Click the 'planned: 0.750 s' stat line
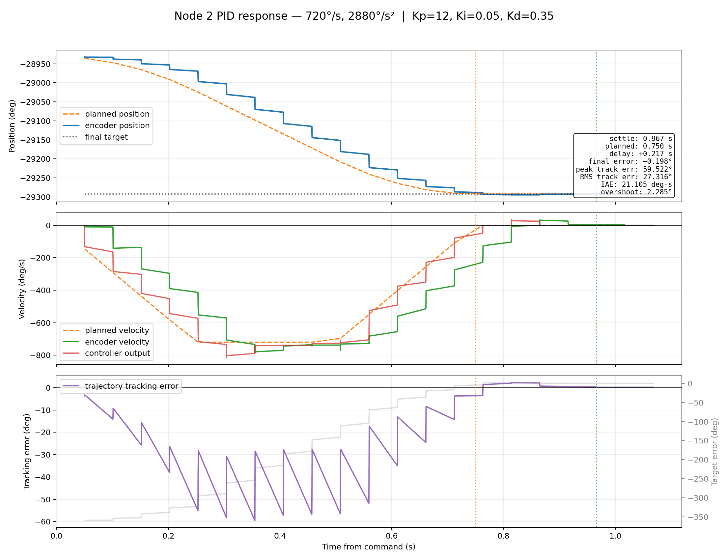 coord(639,146)
